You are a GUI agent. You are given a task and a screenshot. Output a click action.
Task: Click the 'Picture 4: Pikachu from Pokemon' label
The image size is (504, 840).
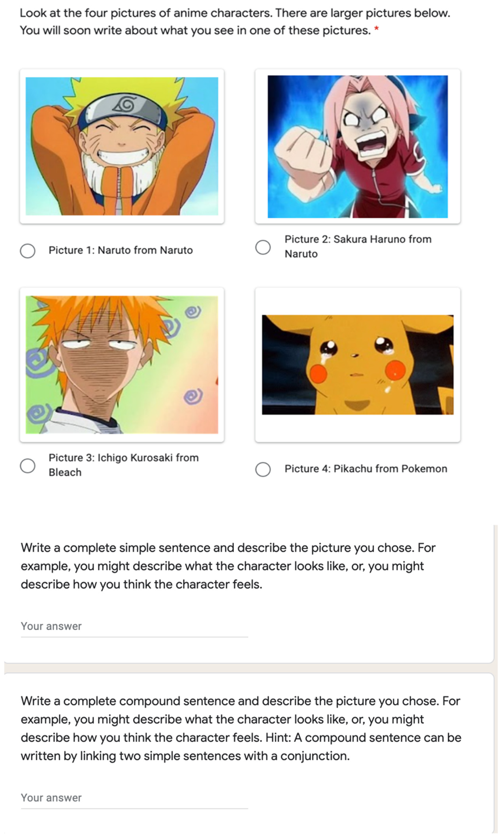[366, 469]
